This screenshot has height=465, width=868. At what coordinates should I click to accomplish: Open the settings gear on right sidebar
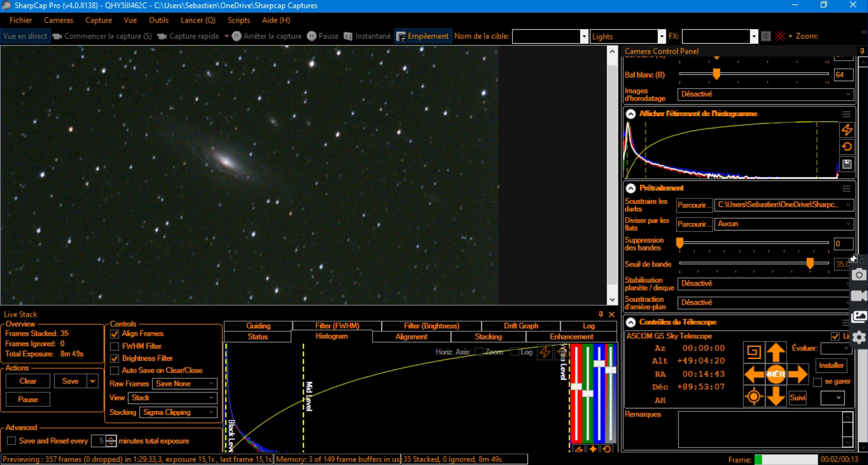859,337
